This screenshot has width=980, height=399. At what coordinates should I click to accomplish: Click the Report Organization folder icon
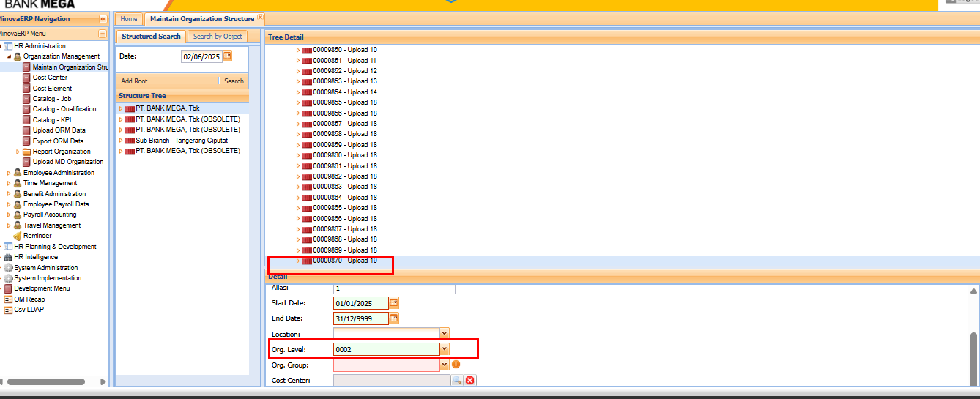pos(26,152)
